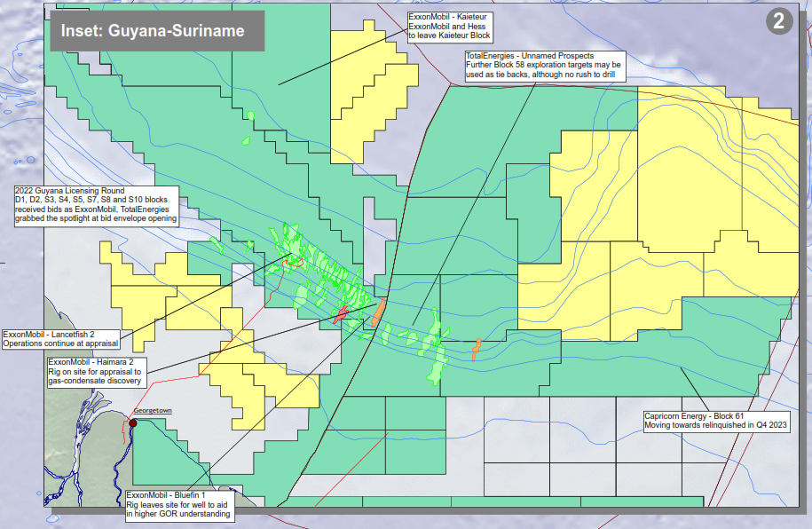Screen dimensions: 812x529
Task: Click the red gas field near Haimara
Action: pyautogui.click(x=340, y=313)
